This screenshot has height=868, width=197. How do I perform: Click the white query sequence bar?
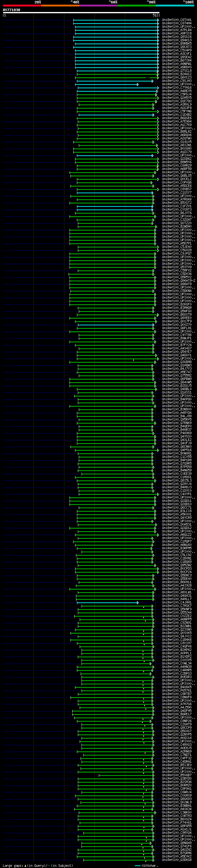pyautogui.click(x=81, y=12)
